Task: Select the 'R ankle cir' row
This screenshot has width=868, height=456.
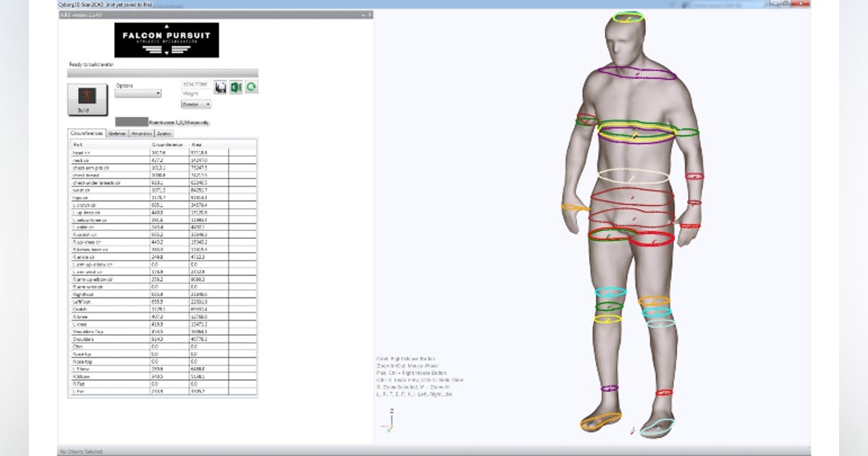Action: click(163, 257)
